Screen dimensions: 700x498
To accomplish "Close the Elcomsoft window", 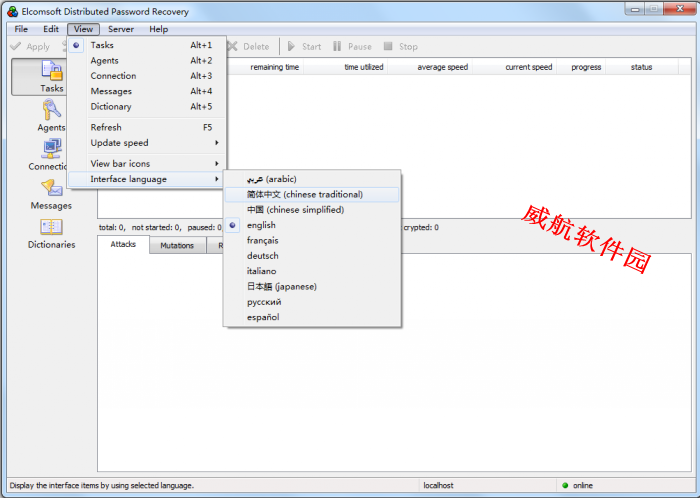I will 679,8.
